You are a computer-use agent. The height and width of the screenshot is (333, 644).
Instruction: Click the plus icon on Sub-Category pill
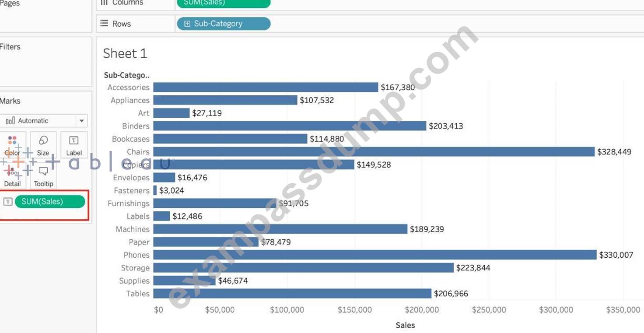(187, 24)
